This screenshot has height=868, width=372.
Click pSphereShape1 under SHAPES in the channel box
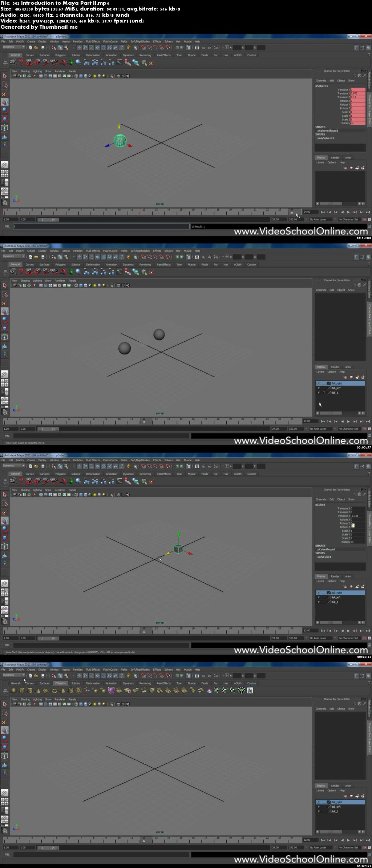328,130
